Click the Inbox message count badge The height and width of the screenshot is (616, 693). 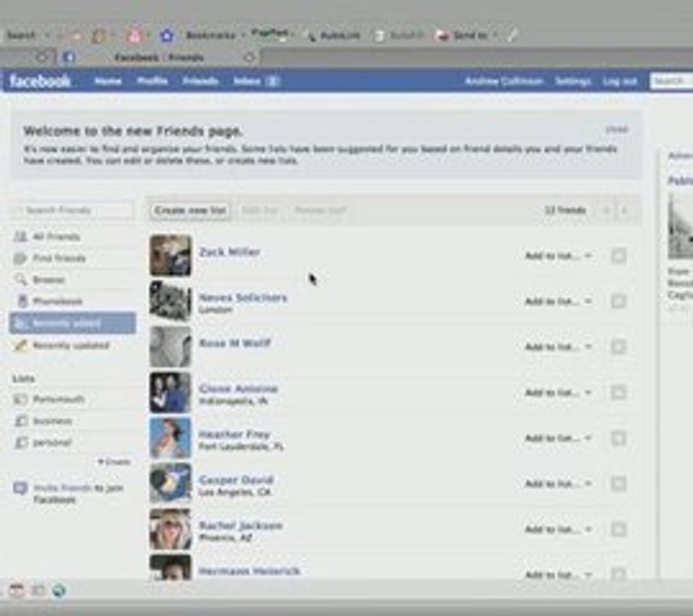(274, 81)
